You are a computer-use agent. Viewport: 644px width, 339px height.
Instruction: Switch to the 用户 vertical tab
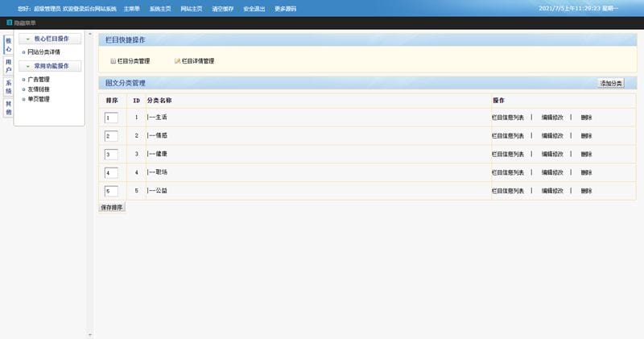8,66
